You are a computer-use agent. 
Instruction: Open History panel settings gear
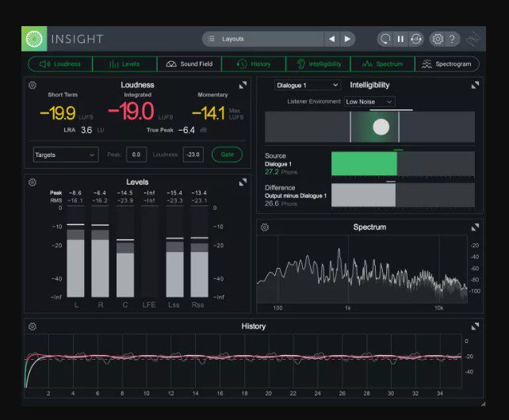33,326
